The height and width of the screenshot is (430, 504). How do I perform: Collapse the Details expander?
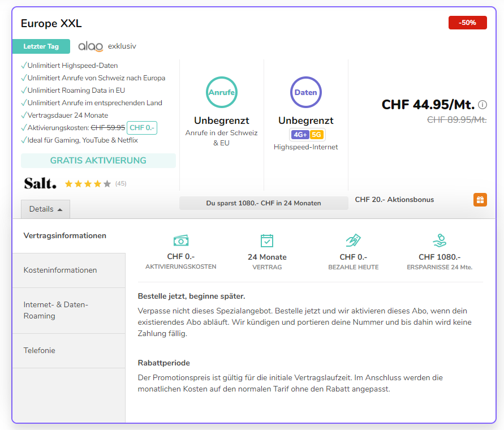pos(46,209)
